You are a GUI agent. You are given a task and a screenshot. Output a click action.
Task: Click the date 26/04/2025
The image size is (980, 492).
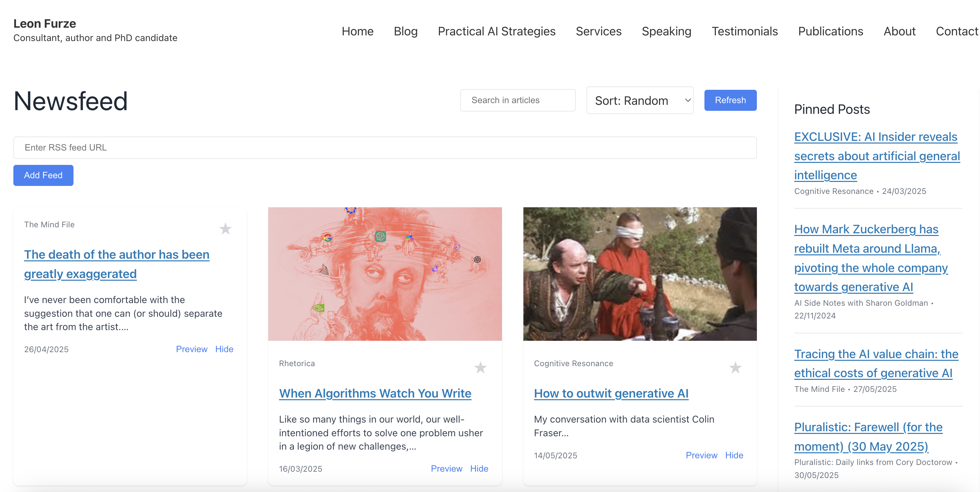point(46,349)
